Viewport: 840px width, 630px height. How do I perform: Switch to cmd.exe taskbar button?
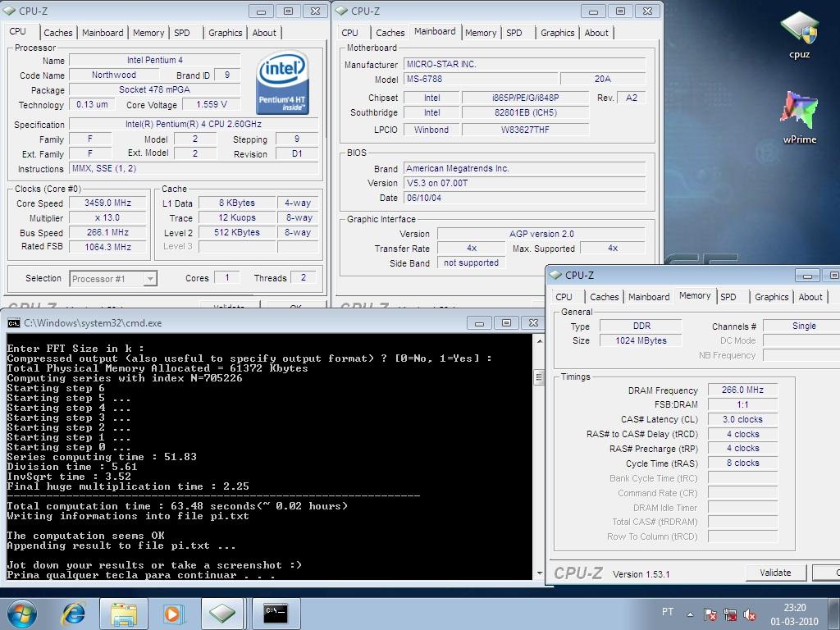(276, 614)
